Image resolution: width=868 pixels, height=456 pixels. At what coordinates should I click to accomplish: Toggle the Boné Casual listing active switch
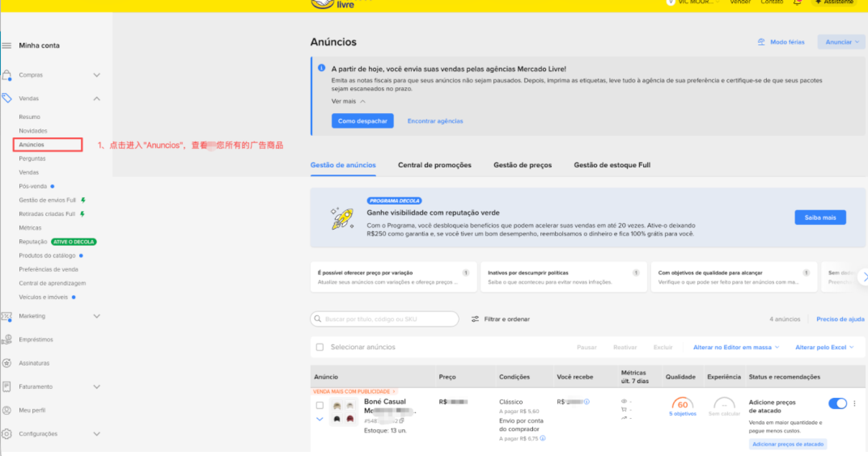(x=838, y=403)
